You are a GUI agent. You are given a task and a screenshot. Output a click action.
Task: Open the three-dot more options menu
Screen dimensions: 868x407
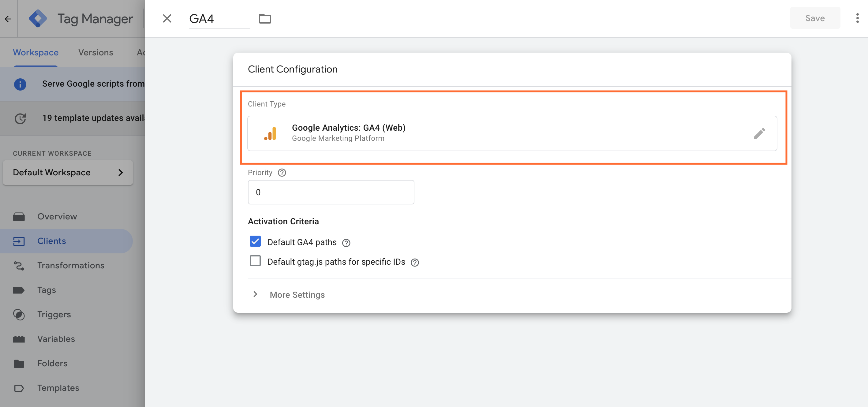857,18
